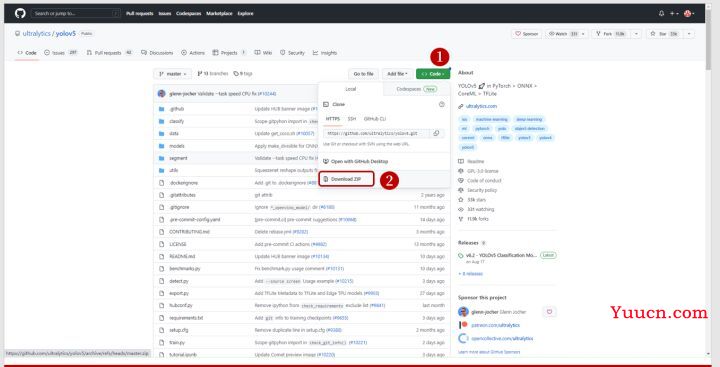Screen dimensions: 720x367
Task: Expand the Fork dropdown arrow
Action: (x=636, y=34)
